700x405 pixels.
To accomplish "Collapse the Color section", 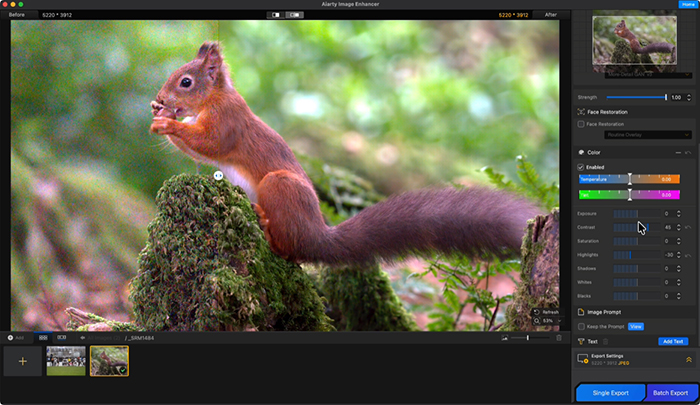I will click(677, 152).
